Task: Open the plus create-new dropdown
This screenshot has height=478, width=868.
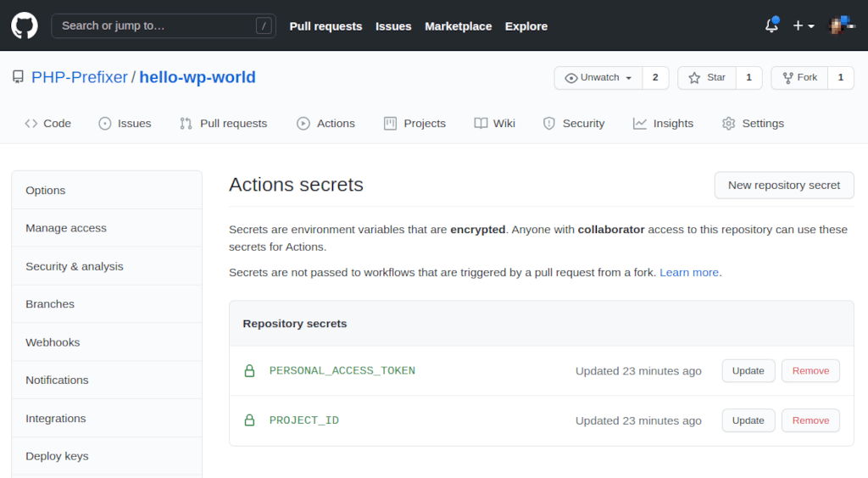Action: point(803,25)
